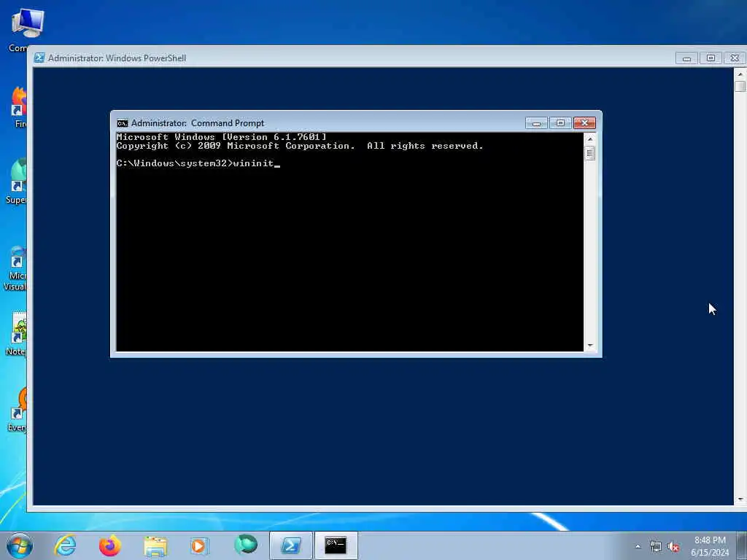Switch to PowerShell via taskbar button
This screenshot has height=560, width=747.
click(290, 545)
